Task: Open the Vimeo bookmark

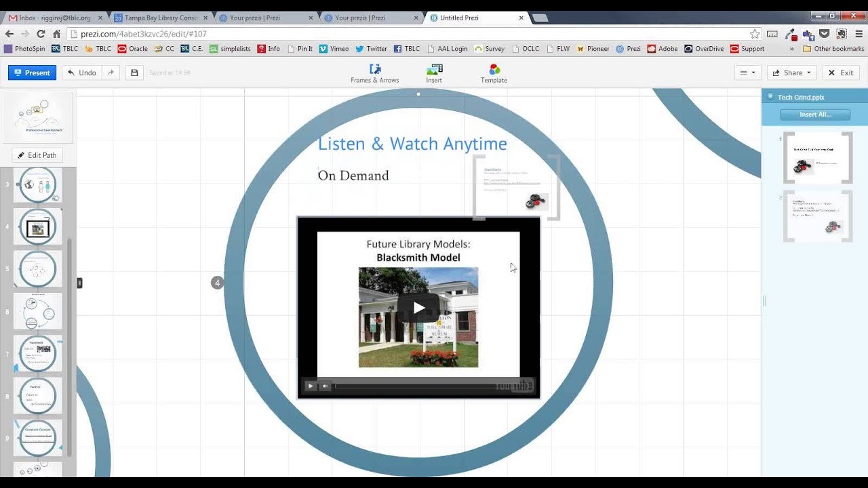Action: tap(334, 48)
